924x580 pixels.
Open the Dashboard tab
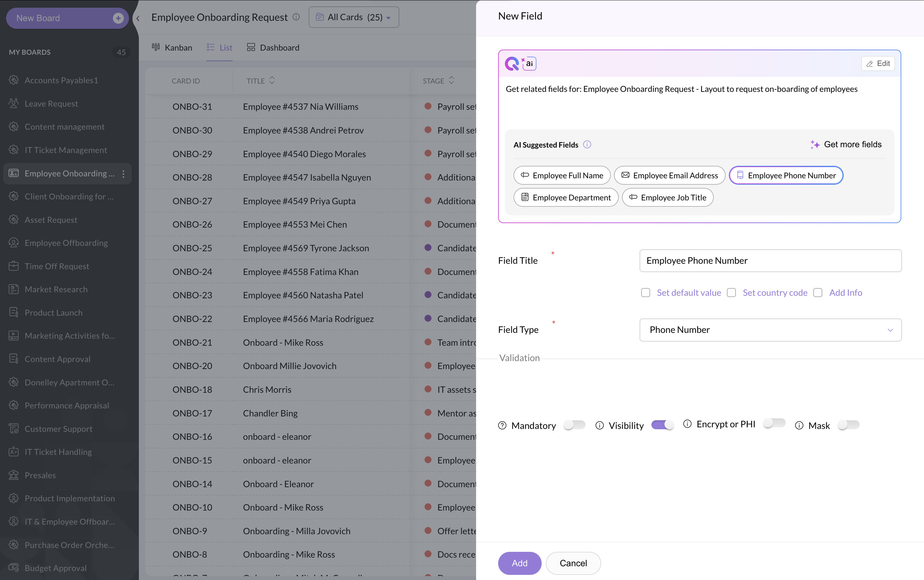coord(273,48)
